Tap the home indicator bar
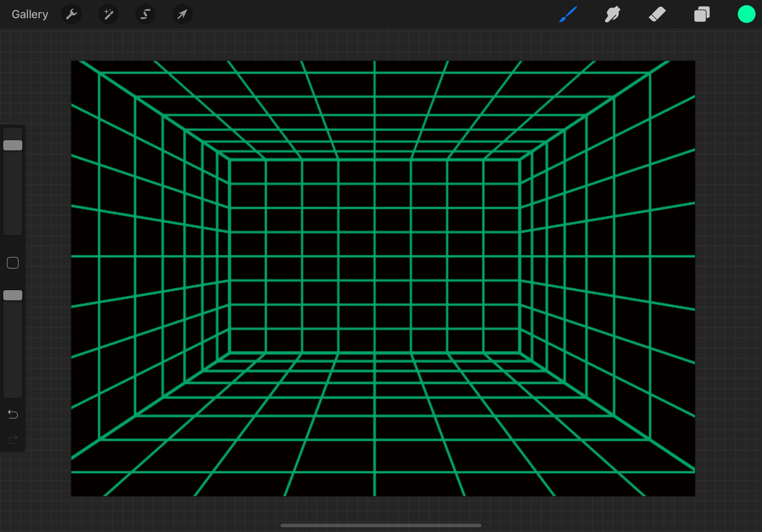 click(381, 525)
